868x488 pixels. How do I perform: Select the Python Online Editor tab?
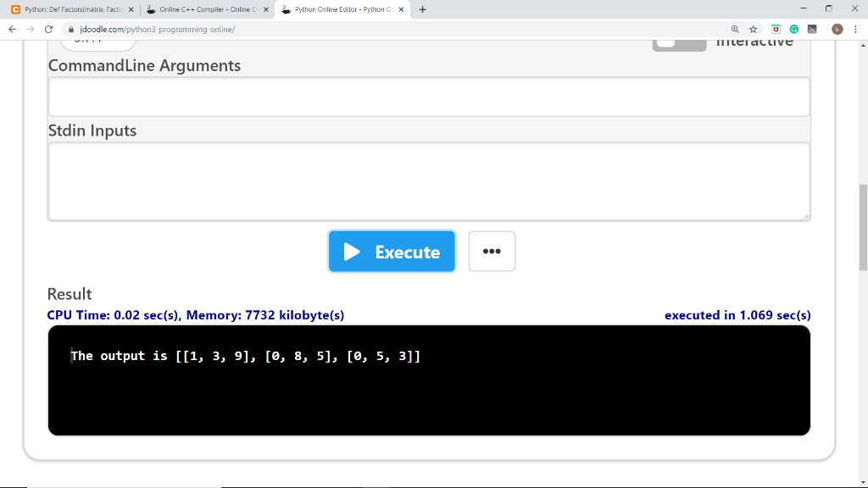pyautogui.click(x=342, y=9)
